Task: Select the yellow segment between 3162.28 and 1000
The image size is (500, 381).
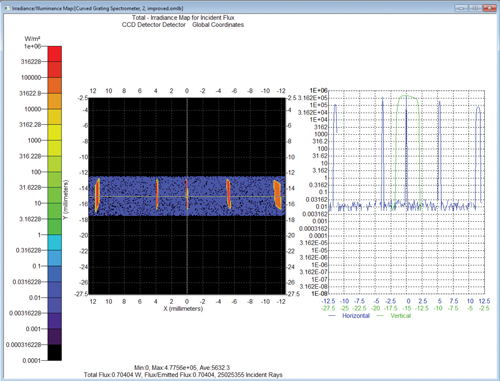Action: (55, 132)
